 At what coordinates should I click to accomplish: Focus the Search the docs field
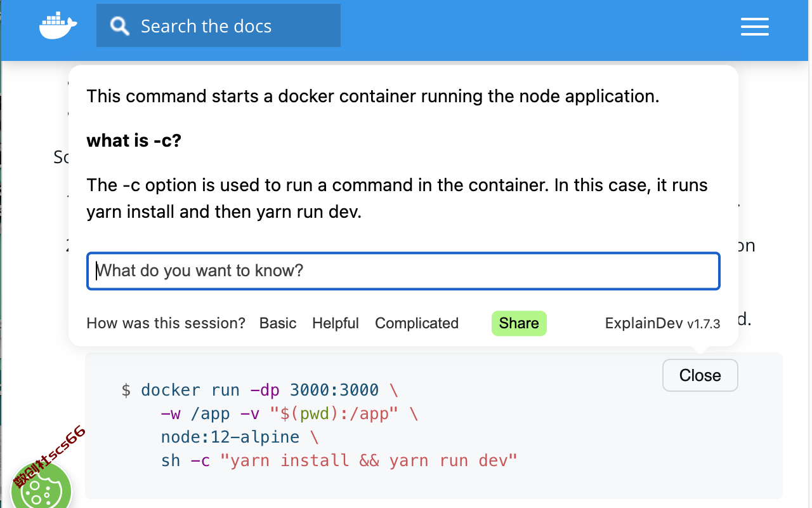click(218, 25)
